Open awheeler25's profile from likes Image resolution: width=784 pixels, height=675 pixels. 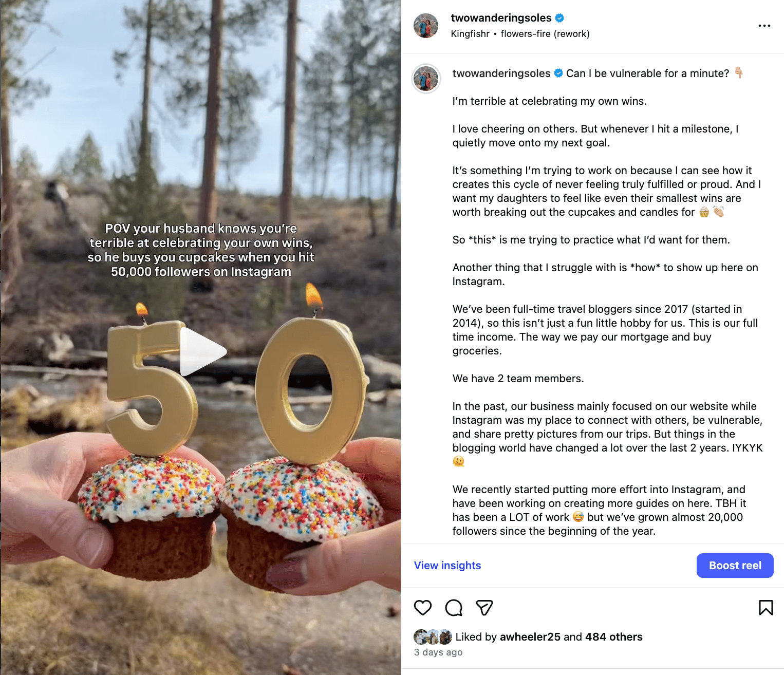530,637
